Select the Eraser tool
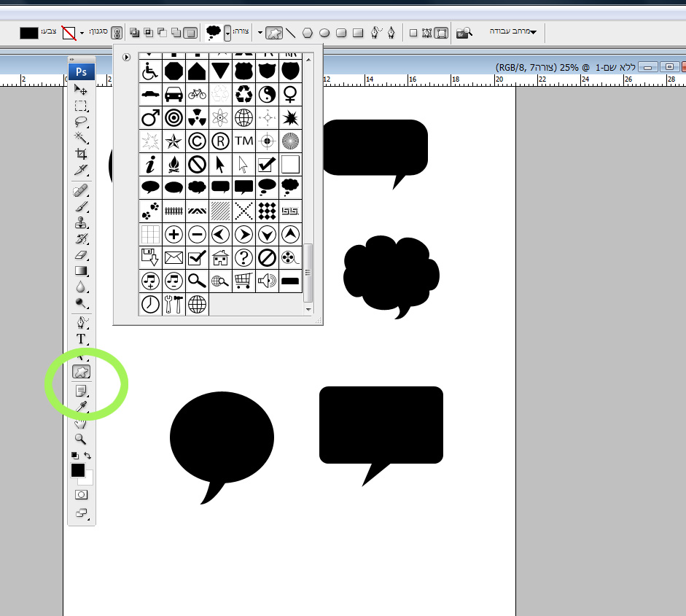Image resolution: width=686 pixels, height=616 pixels. tap(81, 255)
